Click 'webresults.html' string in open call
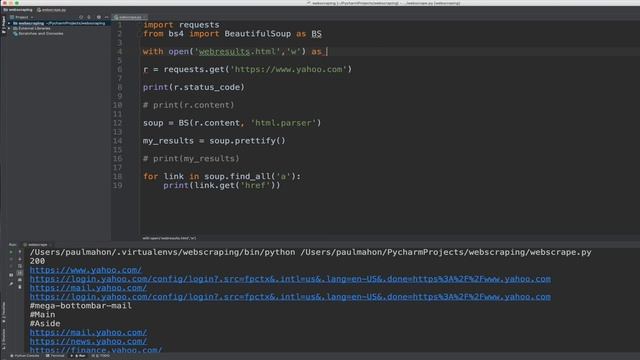Viewport: 640px width, 360px height. (238, 52)
